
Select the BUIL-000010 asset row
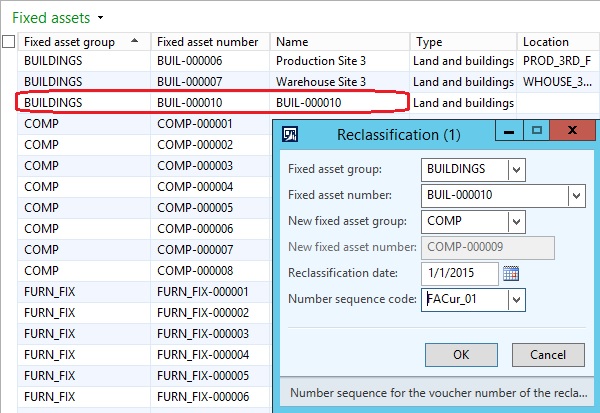[x=210, y=102]
